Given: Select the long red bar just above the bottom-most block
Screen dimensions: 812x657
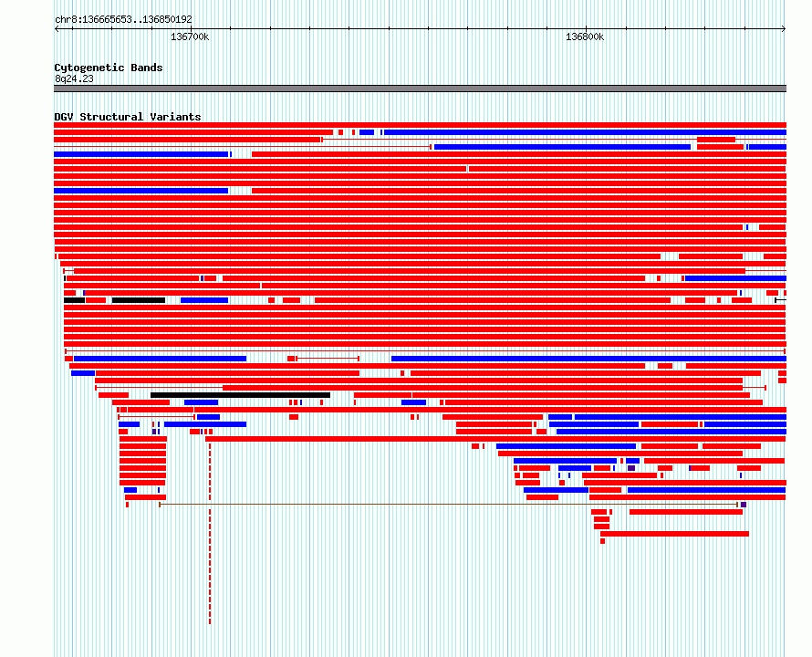Looking at the screenshot, I should tap(675, 534).
